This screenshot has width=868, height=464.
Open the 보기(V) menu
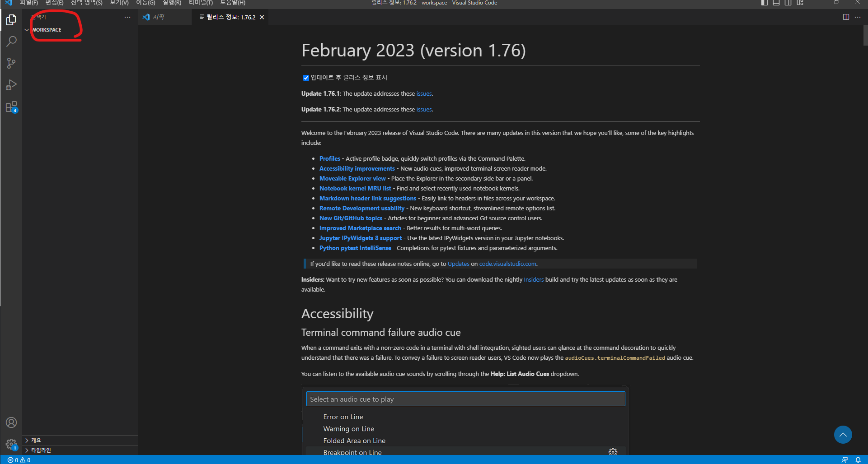(x=119, y=3)
